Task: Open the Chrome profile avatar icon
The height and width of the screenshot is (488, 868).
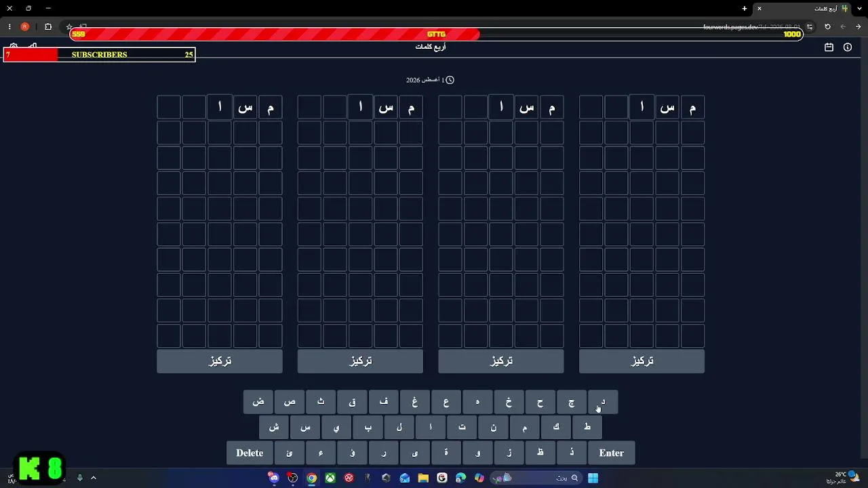Action: click(25, 26)
